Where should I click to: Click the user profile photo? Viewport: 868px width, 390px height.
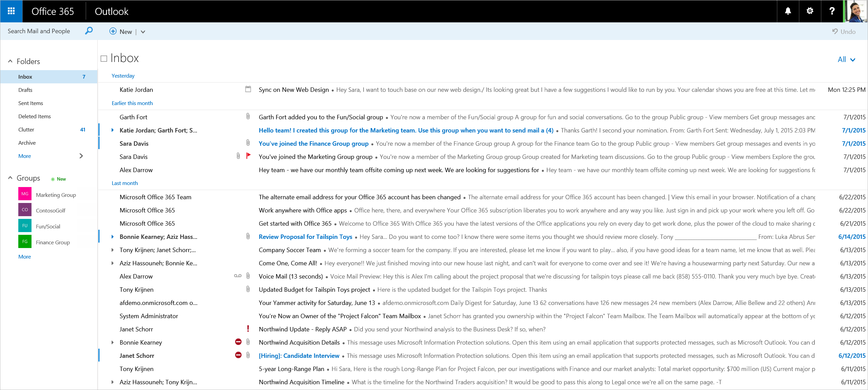click(x=856, y=11)
